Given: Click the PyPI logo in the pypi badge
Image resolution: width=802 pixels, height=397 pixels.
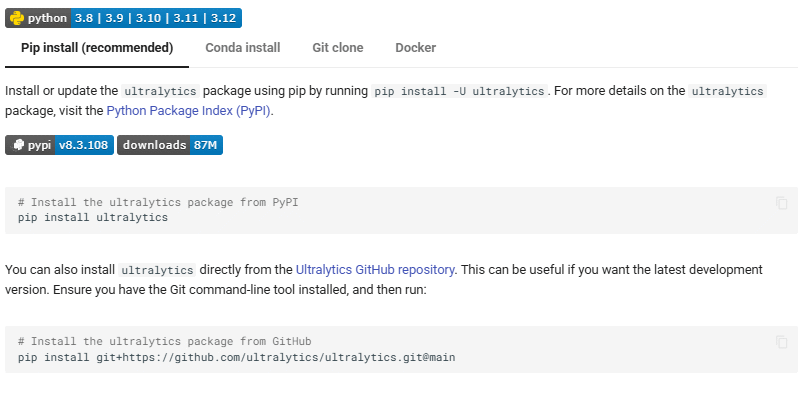Looking at the screenshot, I should coord(18,145).
